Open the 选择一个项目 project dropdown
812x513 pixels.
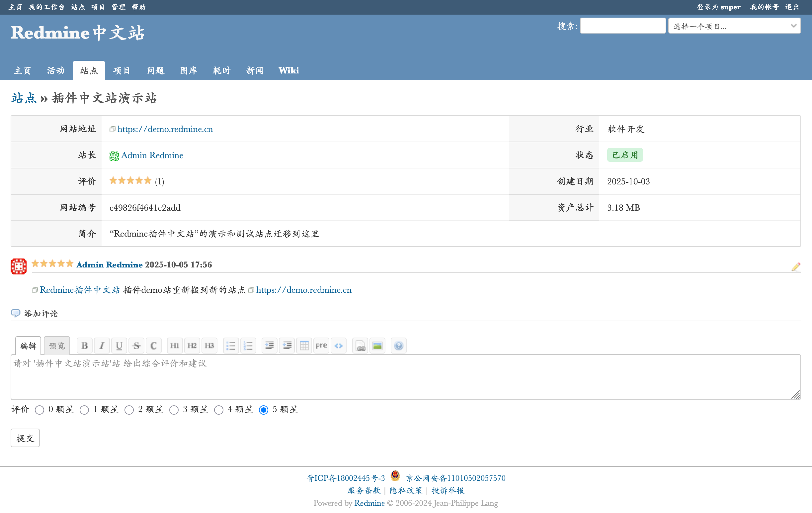[x=734, y=26]
